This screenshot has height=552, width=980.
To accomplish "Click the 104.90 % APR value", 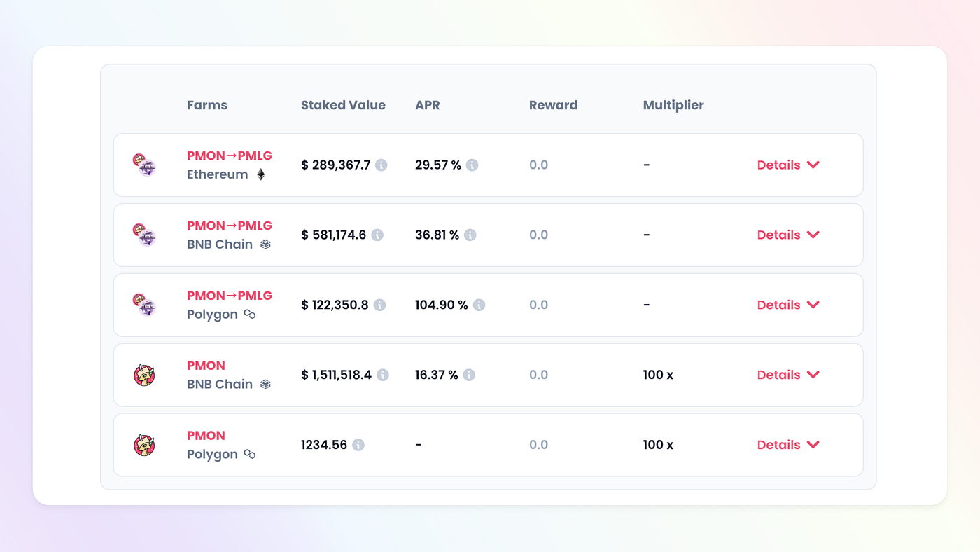I will click(x=442, y=305).
